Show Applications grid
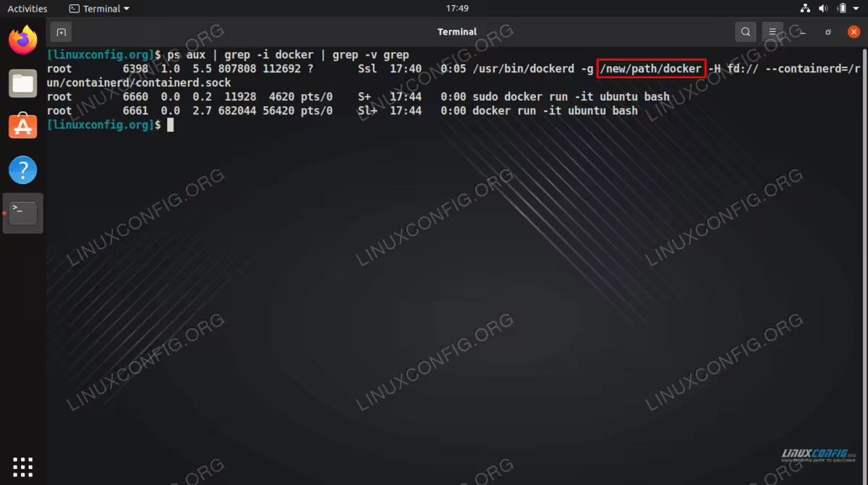The width and height of the screenshot is (868, 485). [x=23, y=467]
